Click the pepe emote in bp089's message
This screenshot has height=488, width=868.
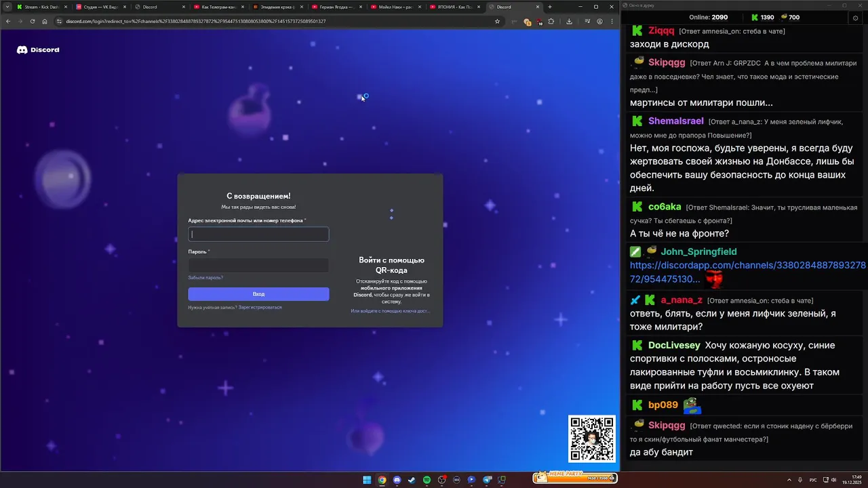[x=692, y=405]
